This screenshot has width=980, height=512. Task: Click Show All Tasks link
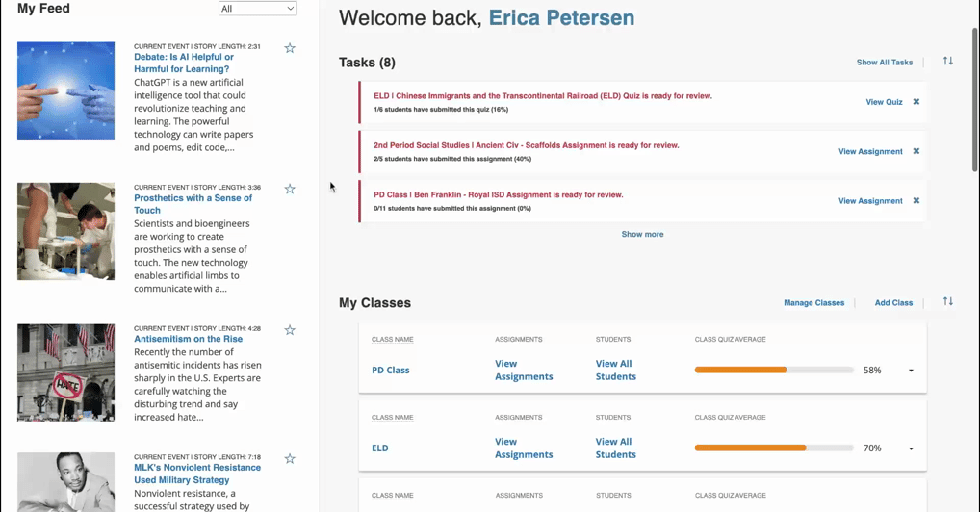click(885, 63)
